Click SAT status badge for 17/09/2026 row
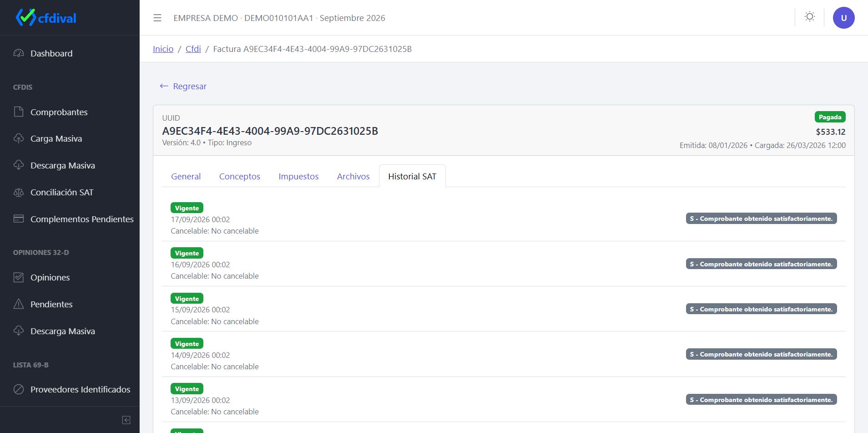The image size is (868, 433). click(761, 219)
